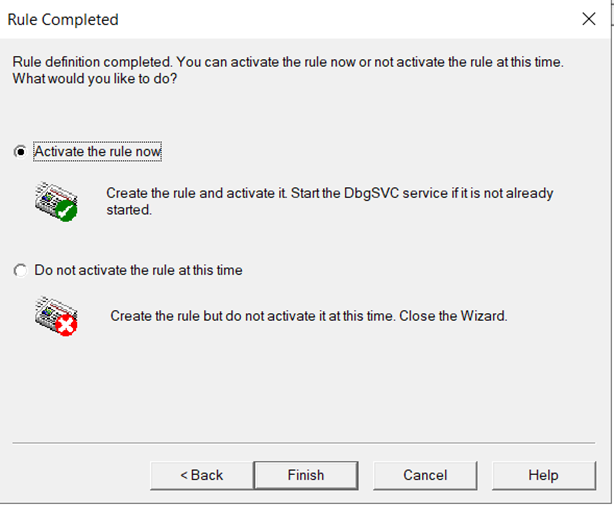Cancel the rule wizard

click(x=425, y=475)
